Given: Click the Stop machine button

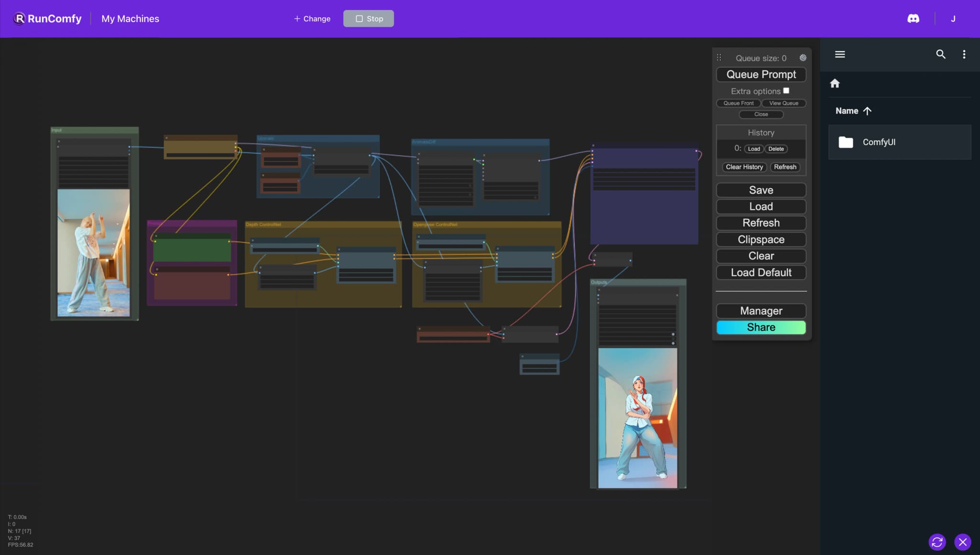Looking at the screenshot, I should [368, 19].
